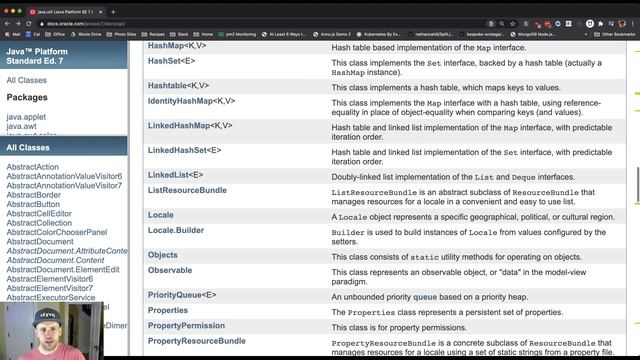Viewport: 640px width, 360px height.
Task: Click the padlock icon in the address bar
Action: 41,24
